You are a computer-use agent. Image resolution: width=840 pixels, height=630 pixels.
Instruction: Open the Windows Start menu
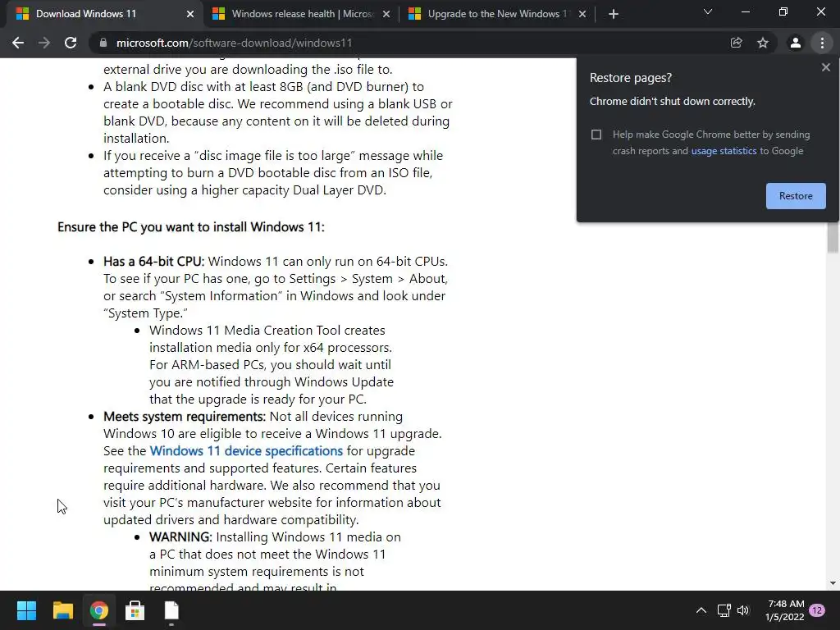click(26, 610)
